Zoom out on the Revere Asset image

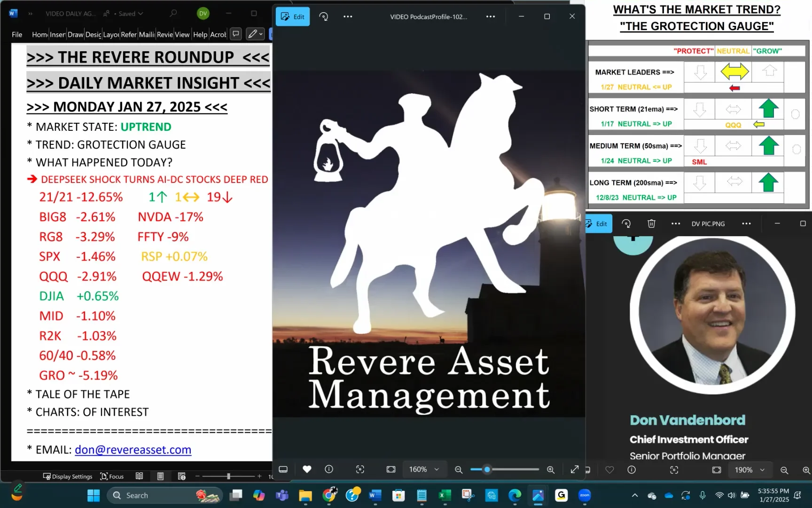[x=458, y=469]
